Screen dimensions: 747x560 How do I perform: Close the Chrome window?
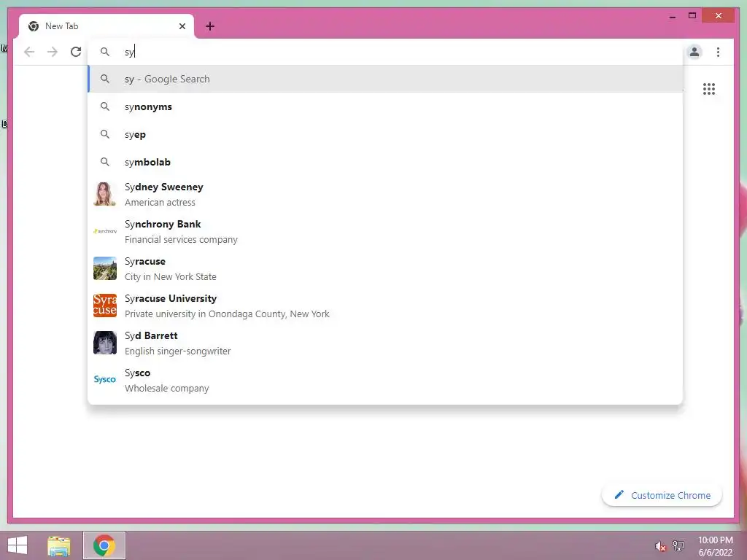(719, 16)
